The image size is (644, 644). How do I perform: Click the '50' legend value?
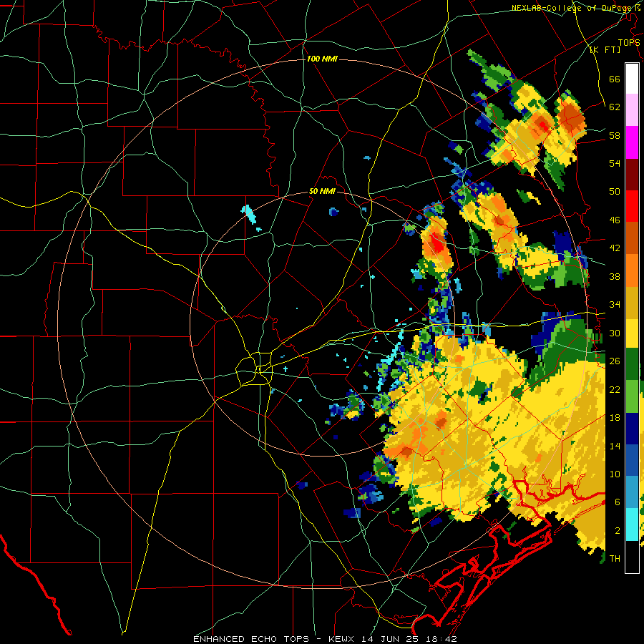click(x=615, y=191)
